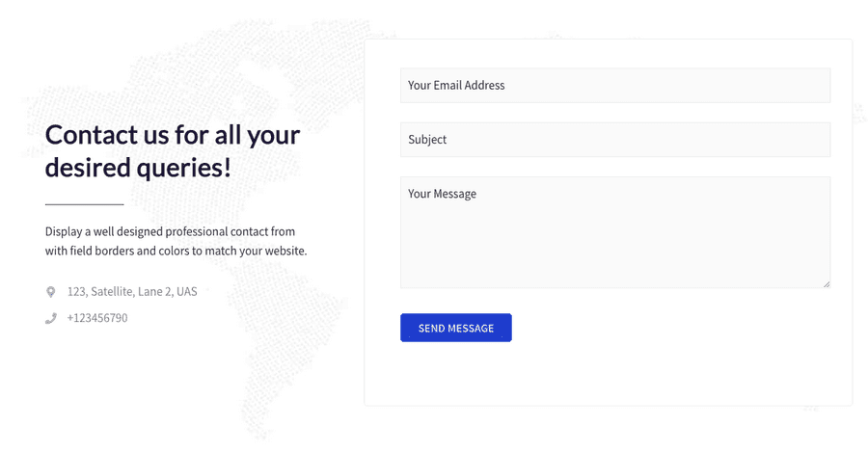Focus the Your Email Address field
This screenshot has height=452, width=868.
(615, 85)
